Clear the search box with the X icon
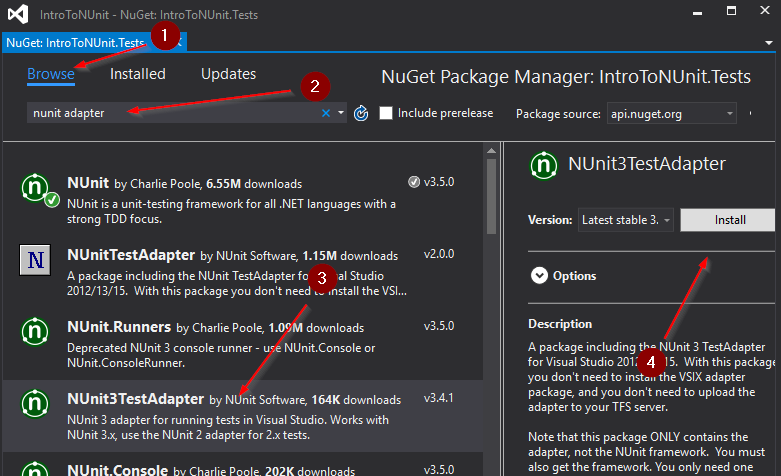 [x=326, y=114]
